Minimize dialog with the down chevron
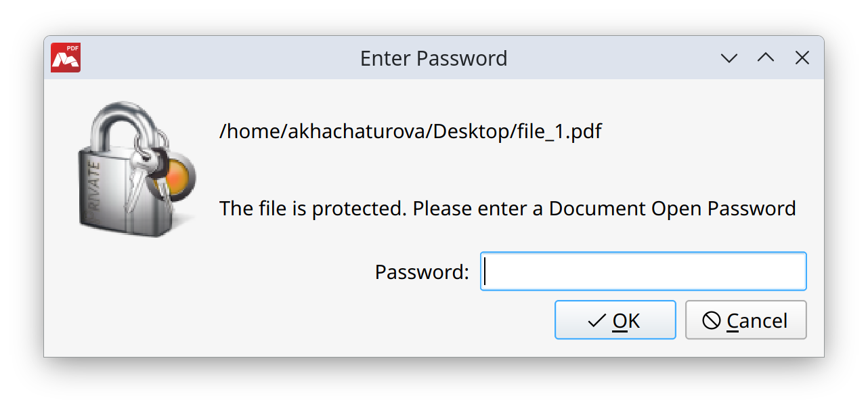868x409 pixels. click(729, 58)
